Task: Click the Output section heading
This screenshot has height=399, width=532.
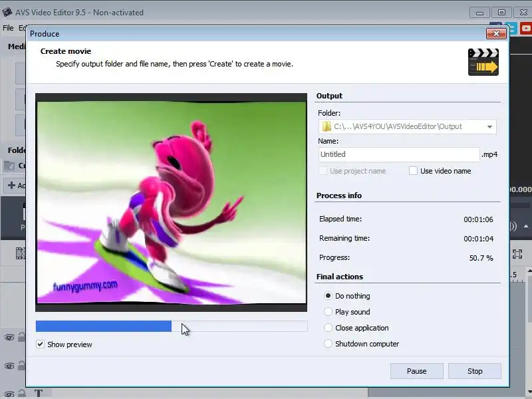Action: coord(329,96)
